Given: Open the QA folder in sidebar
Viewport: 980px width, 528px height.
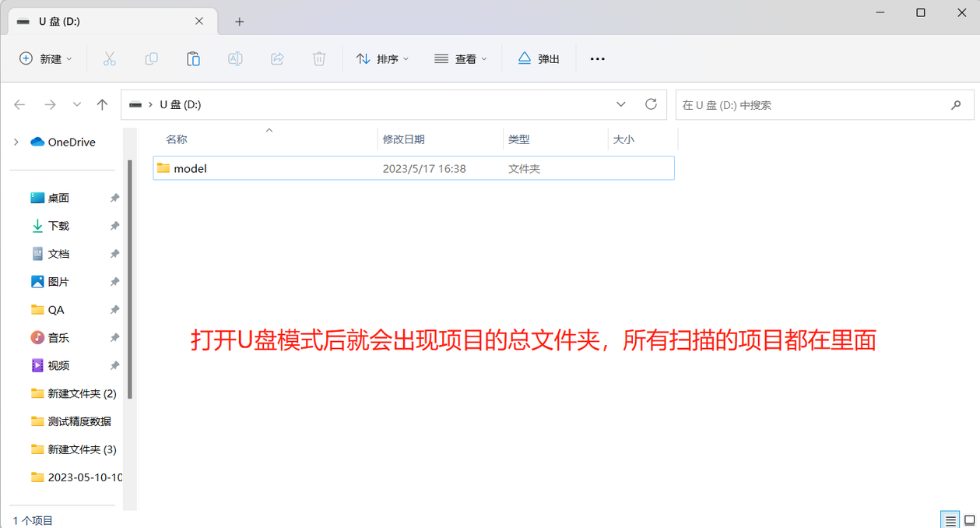Looking at the screenshot, I should click(56, 310).
